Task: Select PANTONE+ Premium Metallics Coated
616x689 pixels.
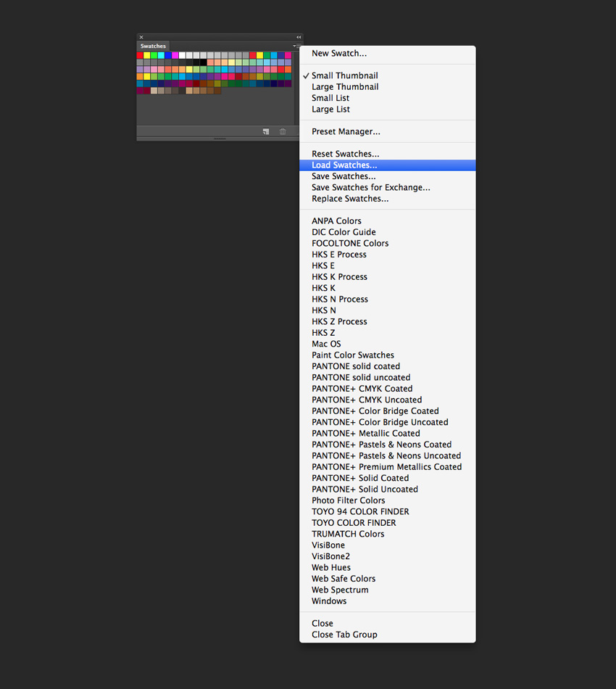Action: [x=386, y=467]
